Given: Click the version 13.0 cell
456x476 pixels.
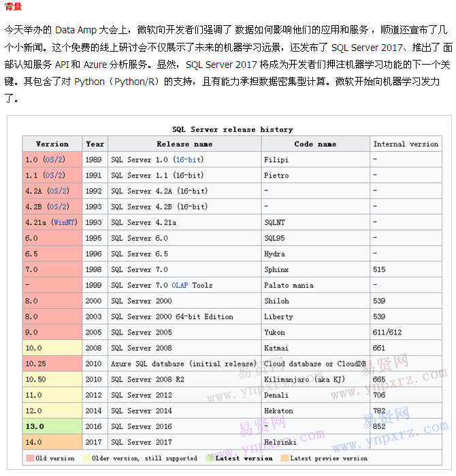Looking at the screenshot, I should click(52, 426).
